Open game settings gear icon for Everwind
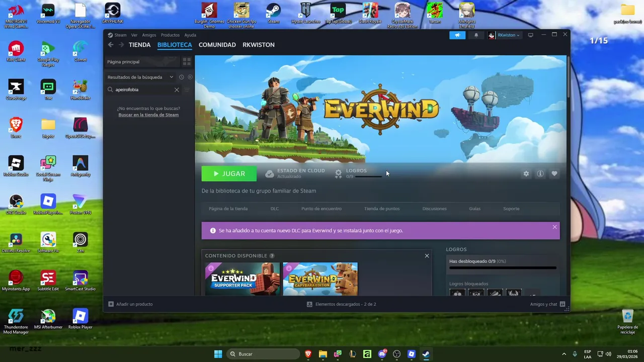This screenshot has height=362, width=644. (x=526, y=173)
